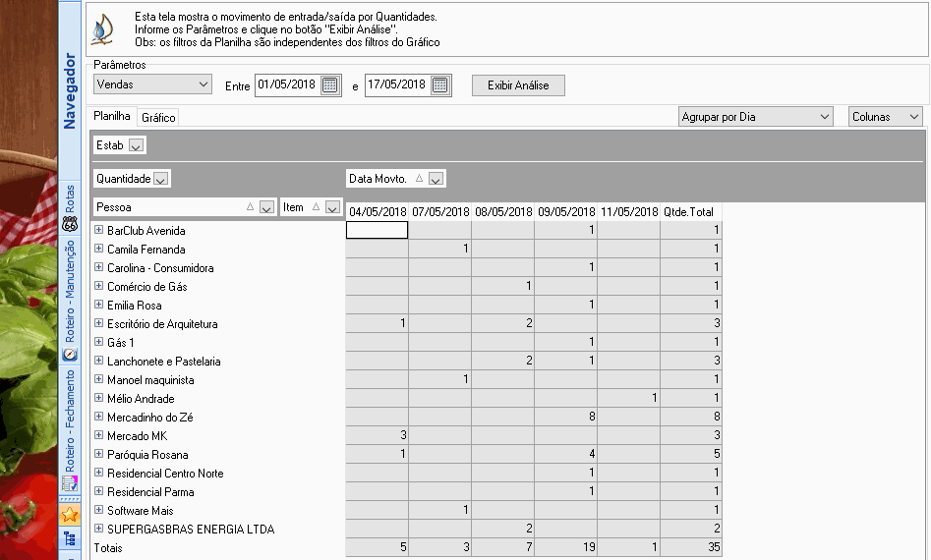Click the favorites star icon

tap(70, 515)
